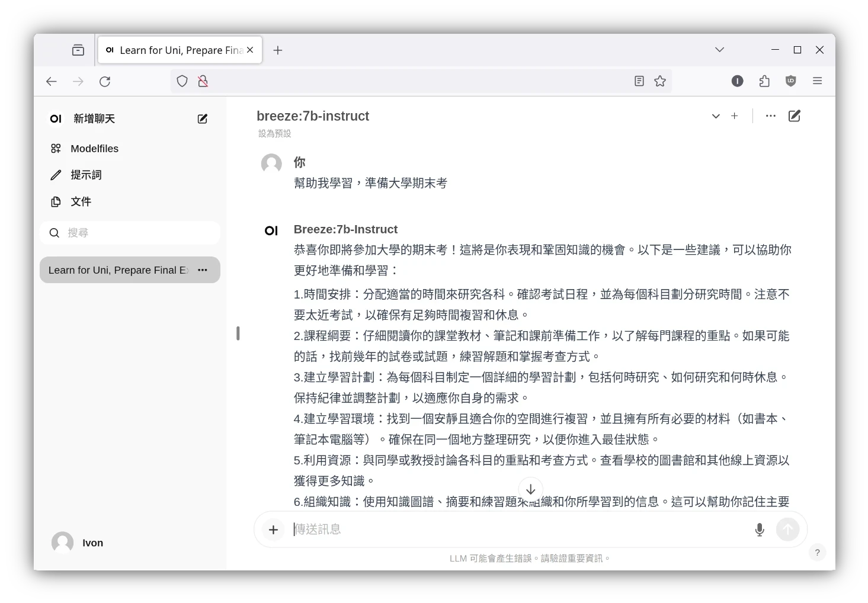Expand the breeze:7b-instruct model dropdown
Image resolution: width=868 pixels, height=603 pixels.
click(x=716, y=116)
